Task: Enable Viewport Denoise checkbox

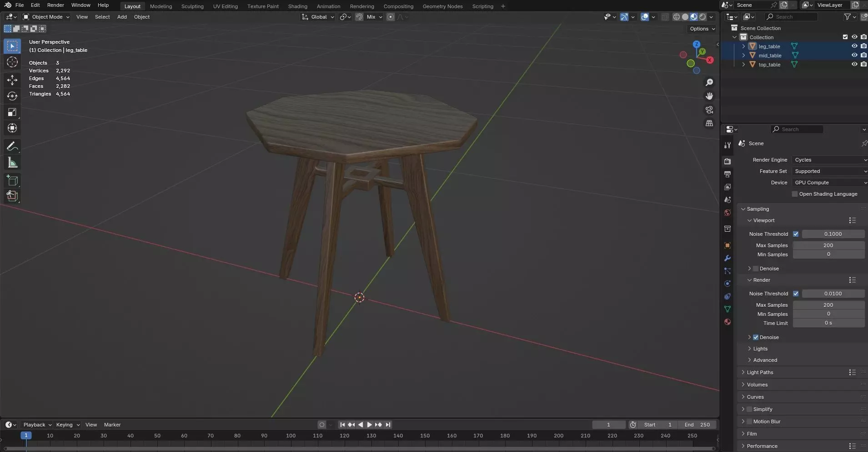Action: (756, 269)
